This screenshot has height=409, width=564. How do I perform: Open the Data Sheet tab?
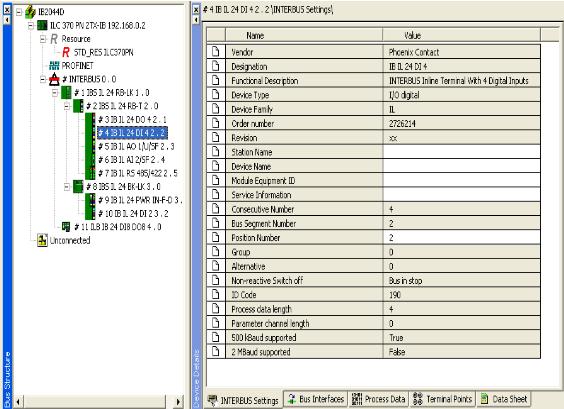[x=504, y=399]
